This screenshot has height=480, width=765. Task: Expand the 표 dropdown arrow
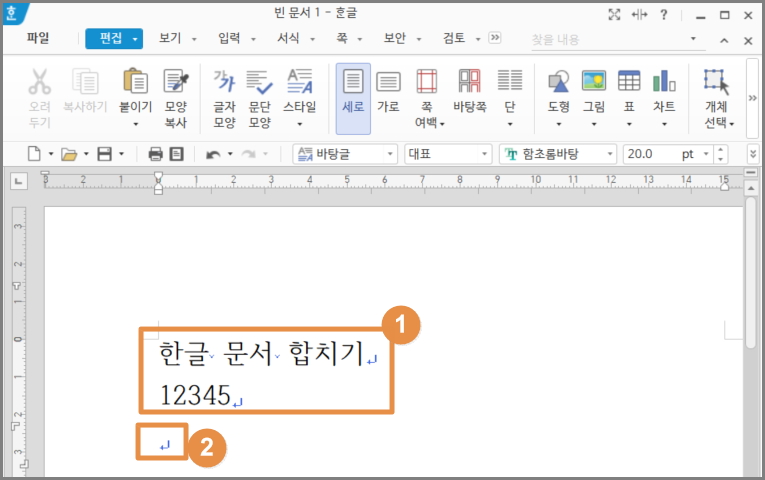coord(629,124)
